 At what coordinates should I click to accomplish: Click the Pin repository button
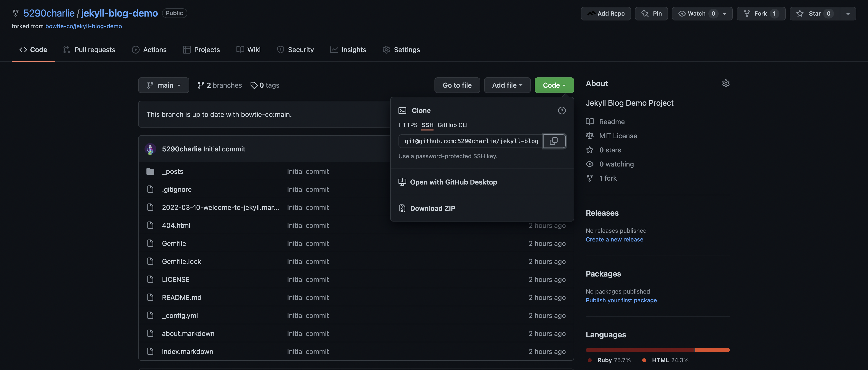pyautogui.click(x=651, y=13)
